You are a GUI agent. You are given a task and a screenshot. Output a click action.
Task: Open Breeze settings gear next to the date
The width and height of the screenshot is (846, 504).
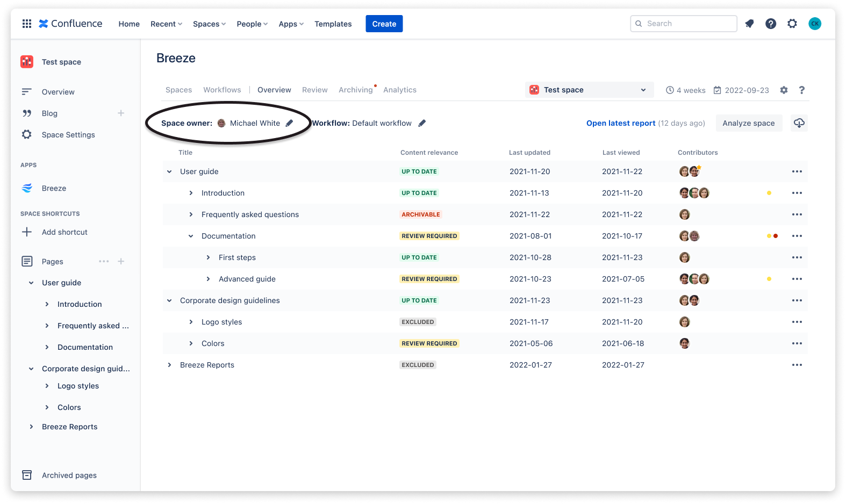click(784, 90)
